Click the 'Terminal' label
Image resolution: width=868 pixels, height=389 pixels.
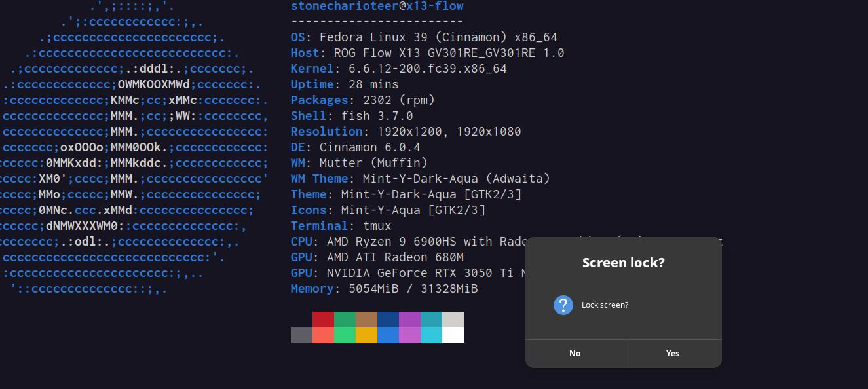coord(320,226)
